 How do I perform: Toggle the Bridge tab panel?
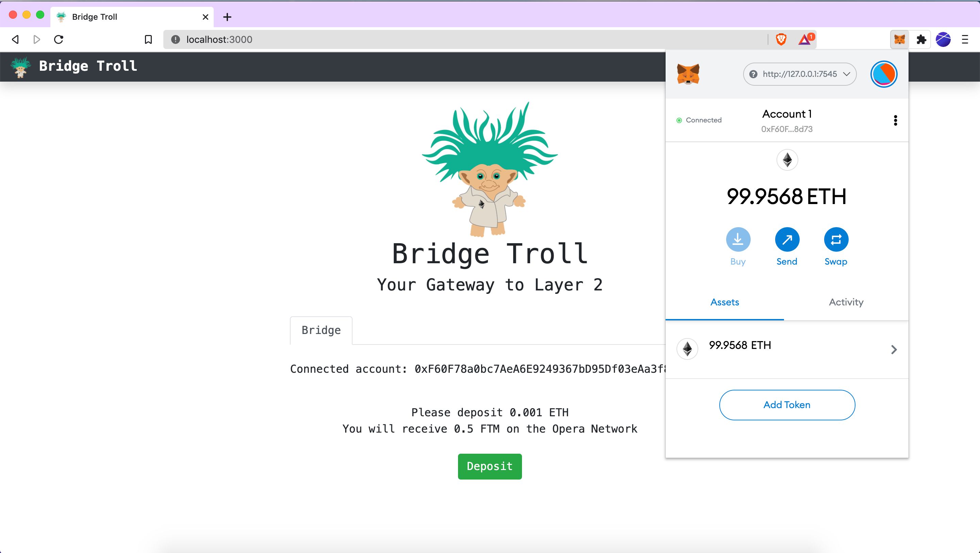[321, 330]
